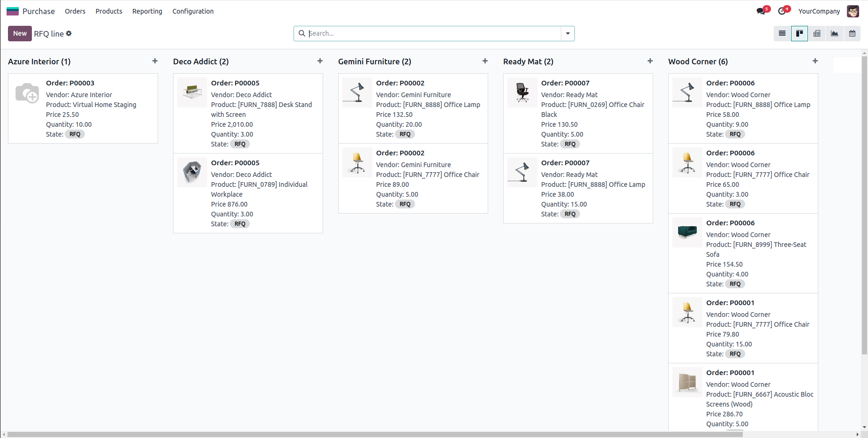Switch to list view

782,33
